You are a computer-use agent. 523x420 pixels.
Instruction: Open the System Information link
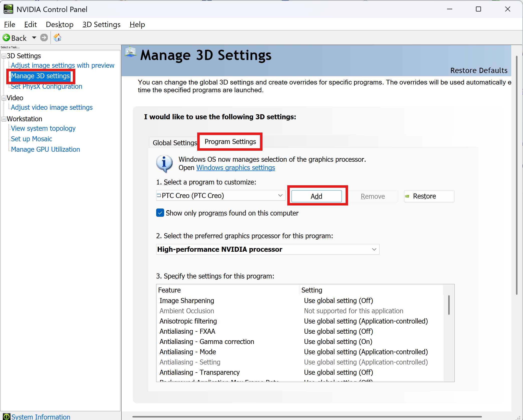(41, 417)
